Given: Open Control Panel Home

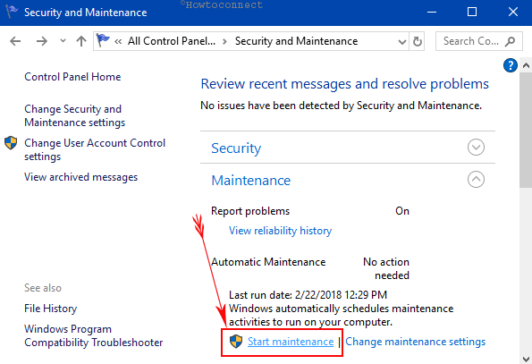Looking at the screenshot, I should (72, 77).
